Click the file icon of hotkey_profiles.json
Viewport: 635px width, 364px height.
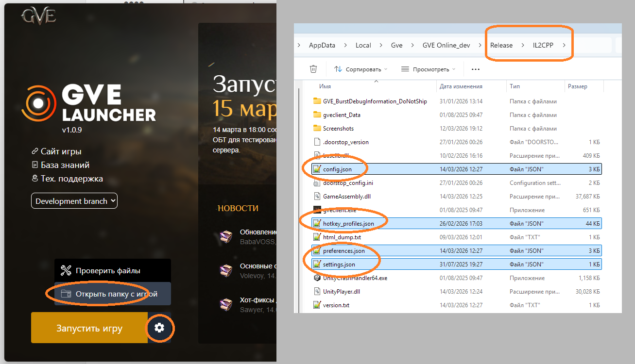coord(317,224)
